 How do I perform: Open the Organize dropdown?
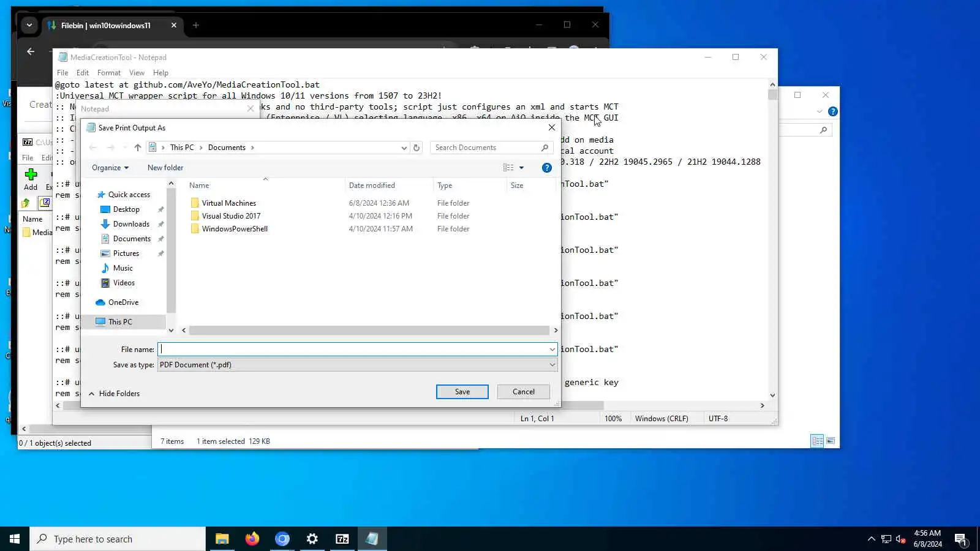pyautogui.click(x=110, y=168)
